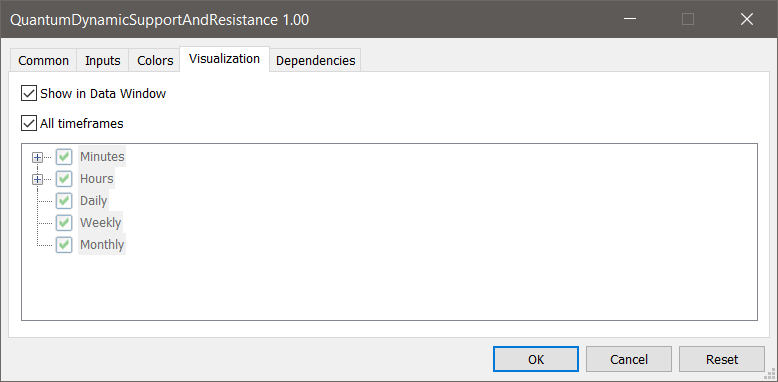The width and height of the screenshot is (778, 382).
Task: Select the Daily tree item label
Action: (93, 201)
